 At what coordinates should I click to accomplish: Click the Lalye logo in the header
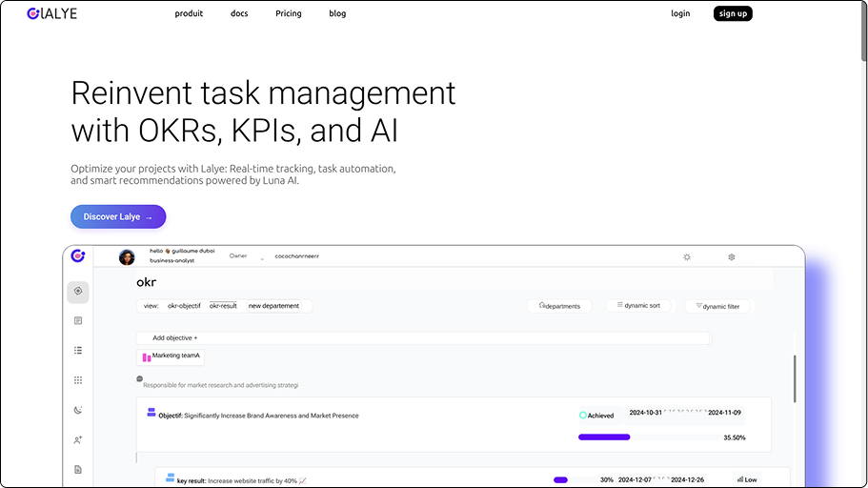click(52, 13)
